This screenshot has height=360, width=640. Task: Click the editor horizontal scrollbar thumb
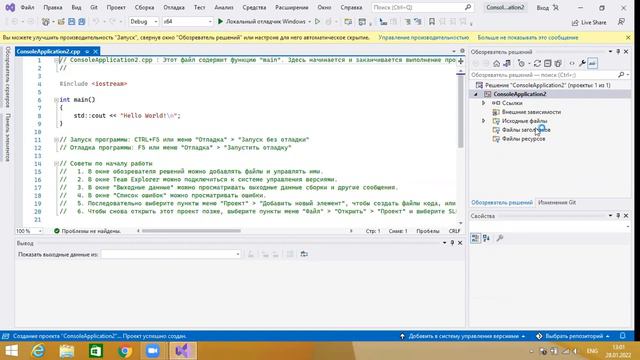pyautogui.click(x=191, y=231)
